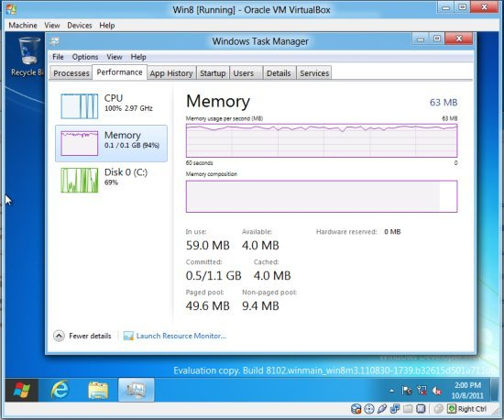
Task: Show hidden tray icons arrow
Action: pyautogui.click(x=391, y=391)
